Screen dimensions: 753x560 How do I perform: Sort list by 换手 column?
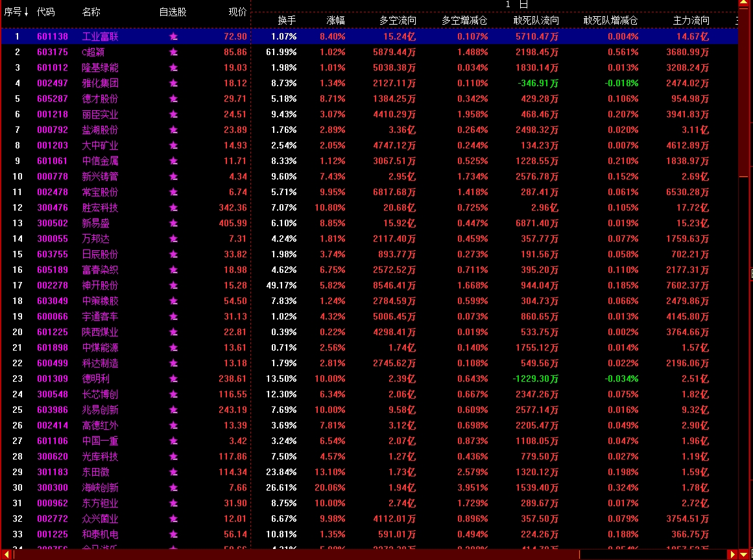click(x=287, y=20)
